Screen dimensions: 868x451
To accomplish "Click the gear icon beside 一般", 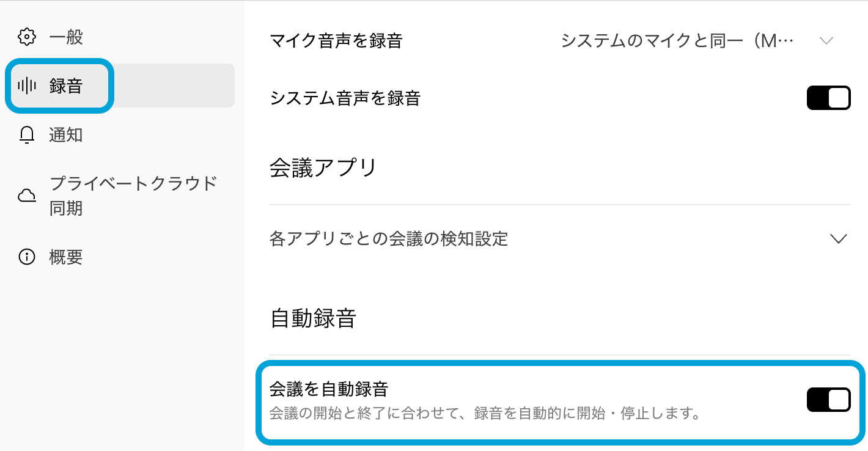I will point(26,37).
